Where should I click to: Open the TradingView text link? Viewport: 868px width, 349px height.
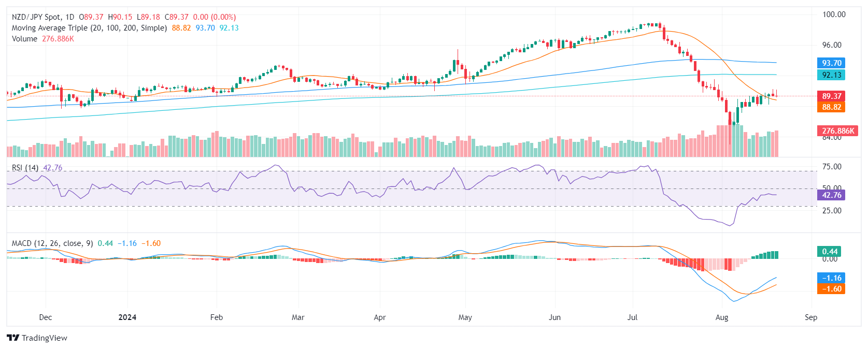[44, 338]
